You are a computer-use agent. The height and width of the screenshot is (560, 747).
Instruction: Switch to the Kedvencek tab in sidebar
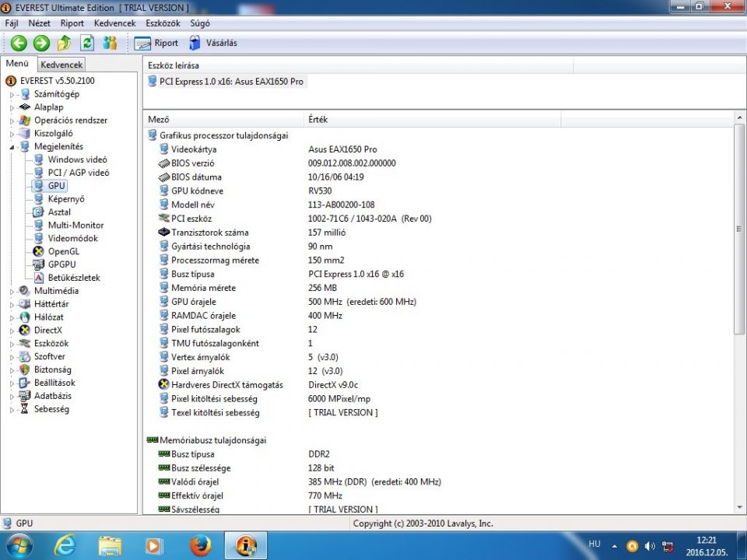pyautogui.click(x=61, y=65)
